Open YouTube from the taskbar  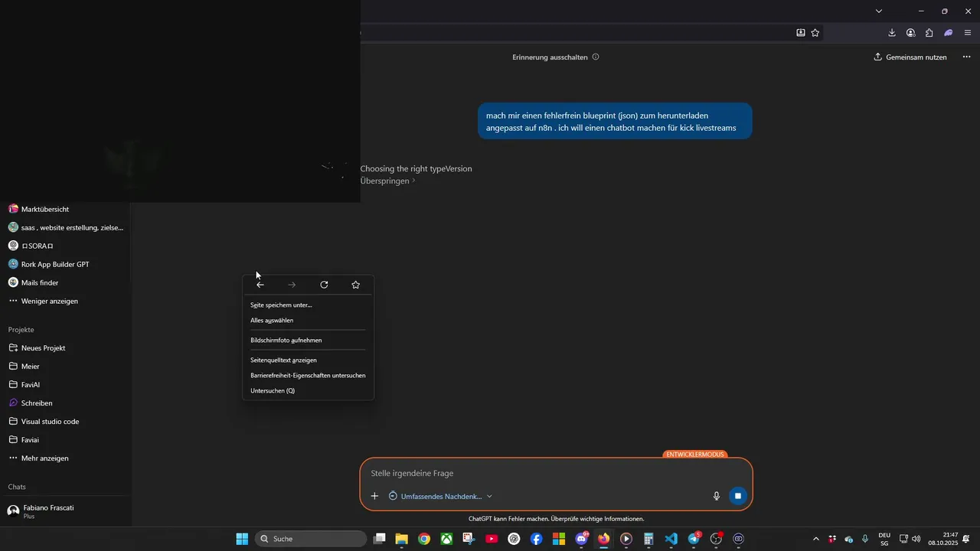(492, 539)
